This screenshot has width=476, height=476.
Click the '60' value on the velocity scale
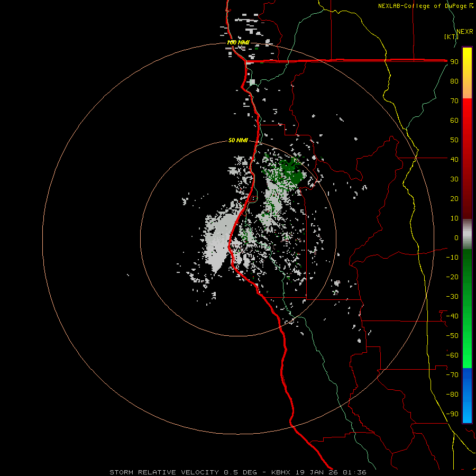tap(454, 121)
